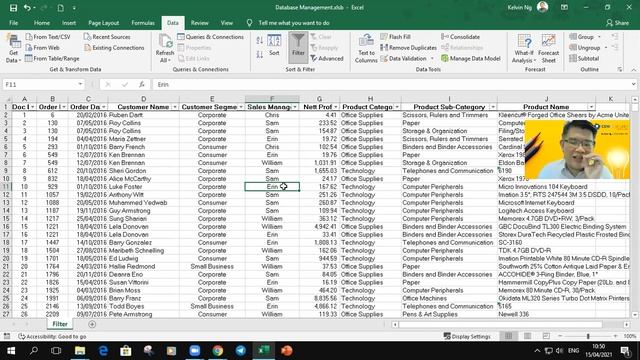Expand the Name Box dropdown

tap(80, 84)
